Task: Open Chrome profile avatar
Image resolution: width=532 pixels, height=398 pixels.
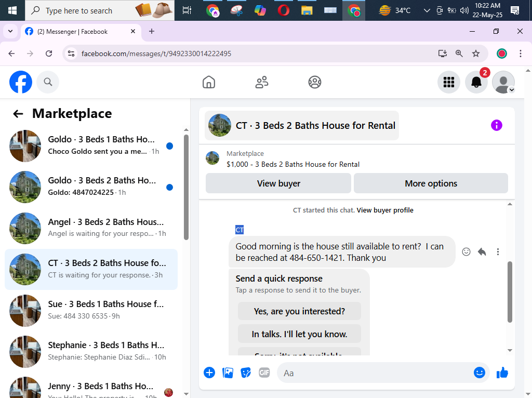Action: 502,54
